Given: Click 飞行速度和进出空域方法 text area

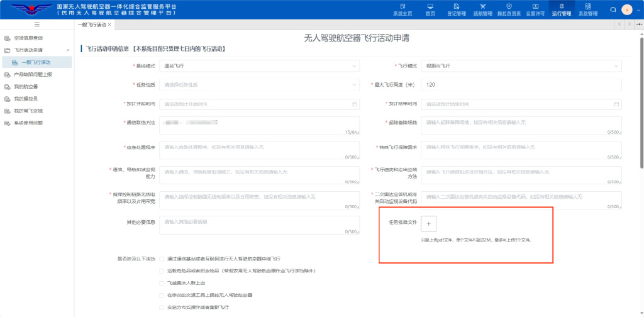Looking at the screenshot, I should point(521,175).
